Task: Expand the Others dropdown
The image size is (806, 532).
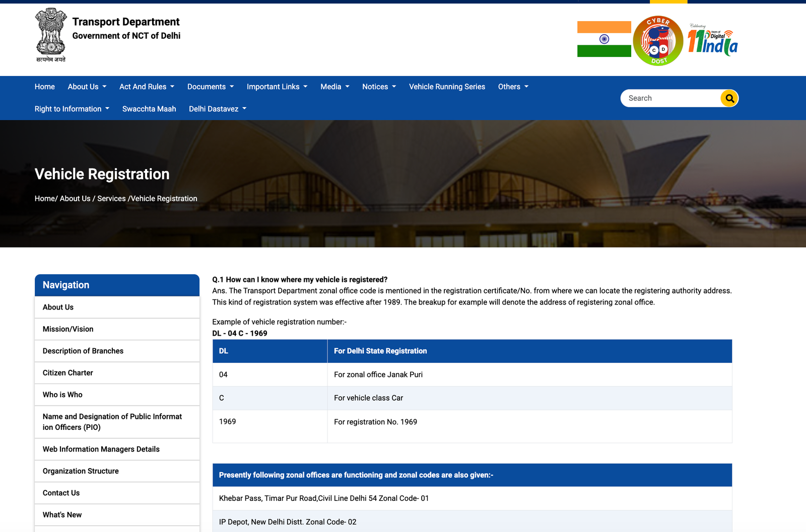Action: (x=513, y=87)
